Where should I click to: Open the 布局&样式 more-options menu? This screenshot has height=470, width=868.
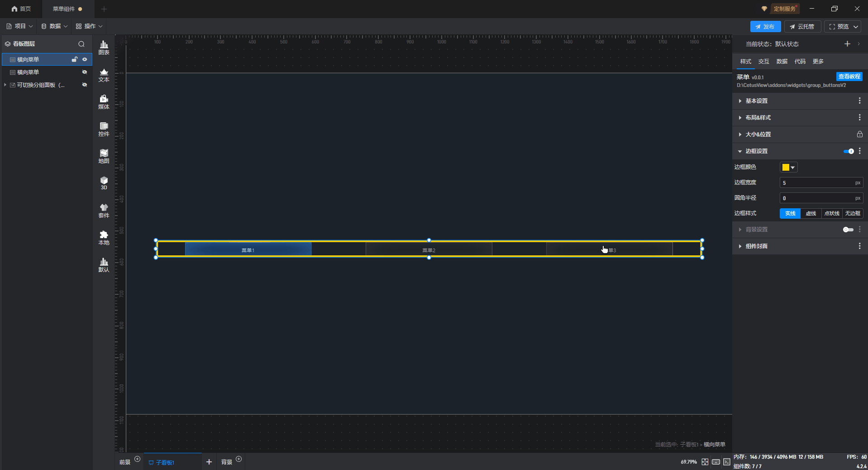[x=860, y=118]
